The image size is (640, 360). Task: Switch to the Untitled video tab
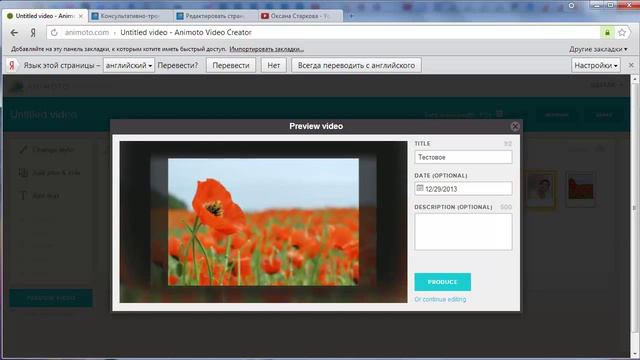pyautogui.click(x=44, y=16)
